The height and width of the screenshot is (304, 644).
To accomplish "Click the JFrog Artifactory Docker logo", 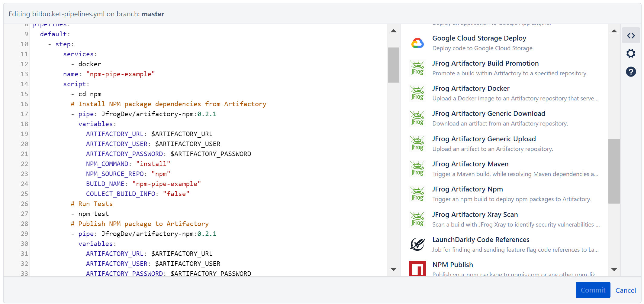I will [x=417, y=93].
